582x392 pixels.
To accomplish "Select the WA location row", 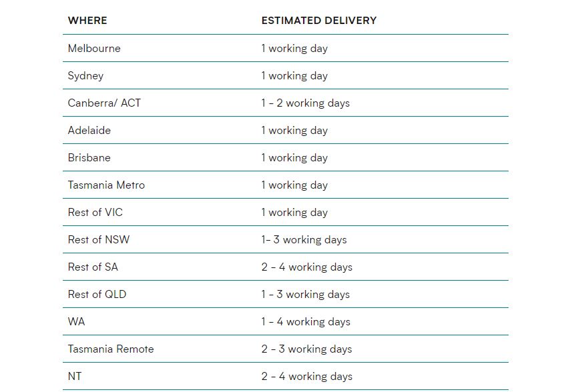I will pyautogui.click(x=286, y=321).
